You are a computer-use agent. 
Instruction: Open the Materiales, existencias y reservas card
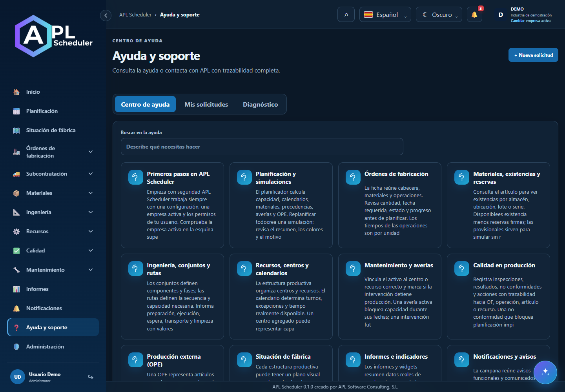pos(498,205)
